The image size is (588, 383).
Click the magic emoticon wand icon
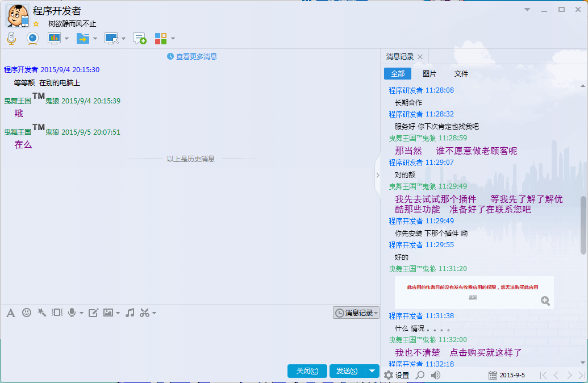tap(41, 312)
